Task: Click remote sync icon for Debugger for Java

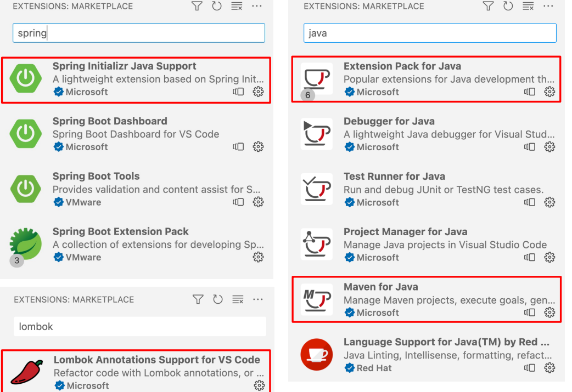Action: click(530, 147)
